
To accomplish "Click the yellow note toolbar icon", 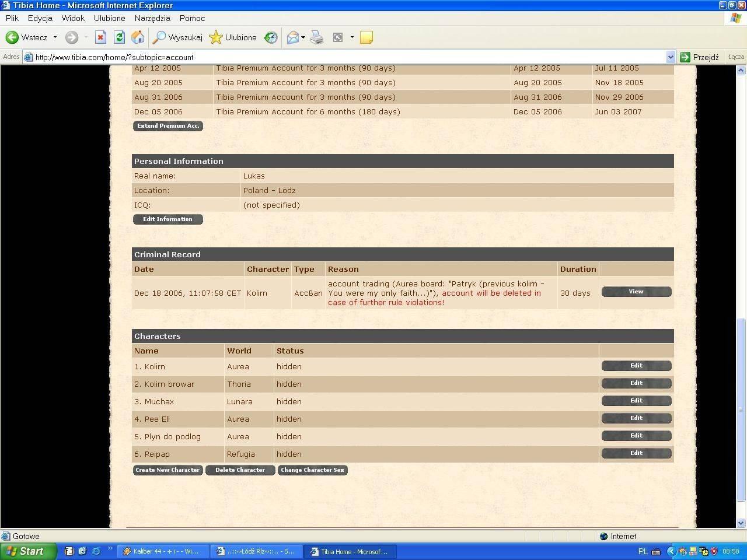I will coord(366,37).
